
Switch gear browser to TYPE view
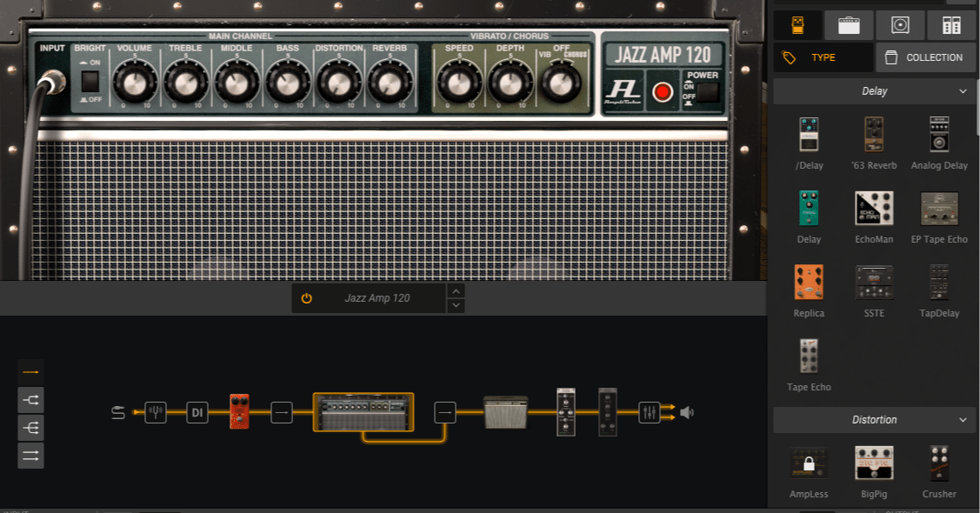click(x=823, y=57)
